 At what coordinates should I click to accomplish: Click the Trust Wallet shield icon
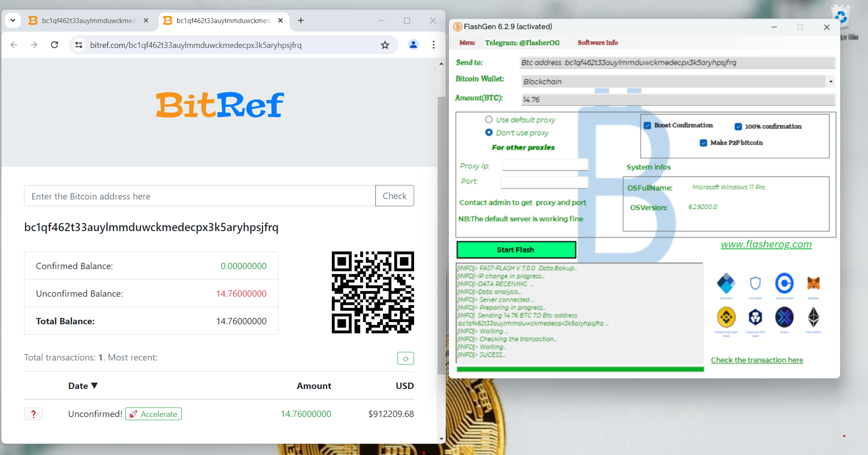click(x=755, y=284)
